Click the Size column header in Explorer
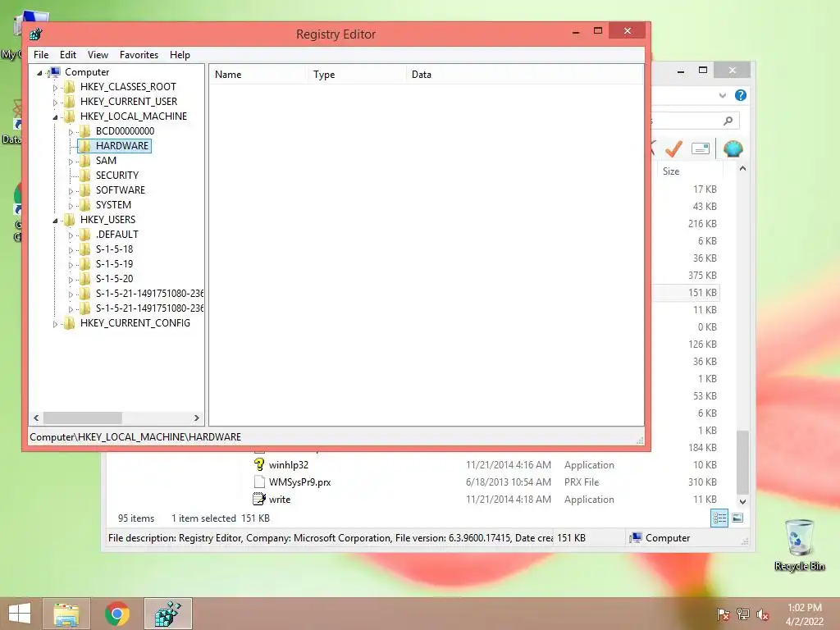The image size is (840, 630). [x=690, y=171]
